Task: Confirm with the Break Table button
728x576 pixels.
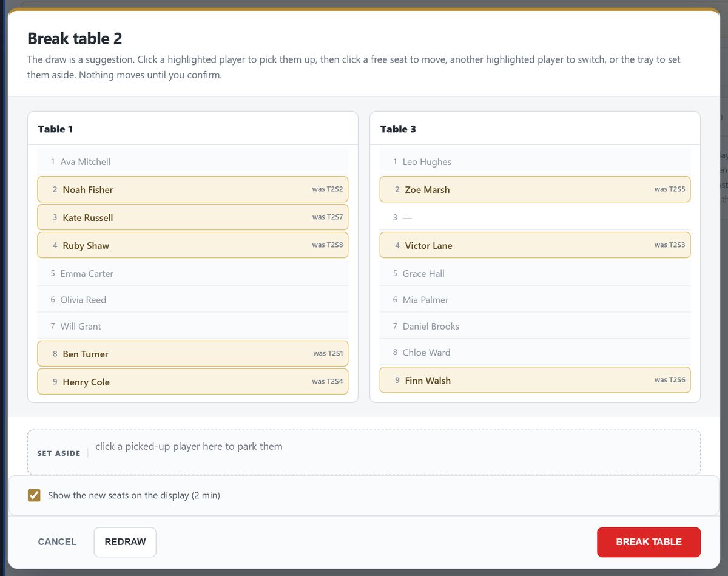Action: point(649,542)
